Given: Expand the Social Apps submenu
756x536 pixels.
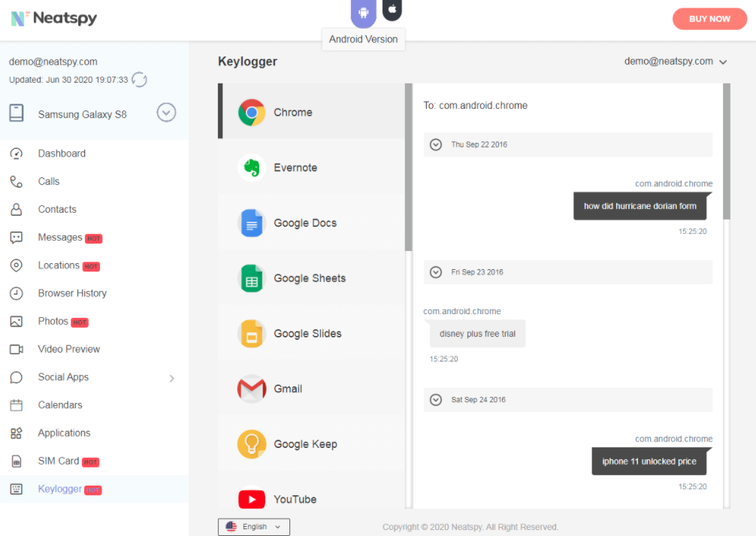Looking at the screenshot, I should point(171,378).
